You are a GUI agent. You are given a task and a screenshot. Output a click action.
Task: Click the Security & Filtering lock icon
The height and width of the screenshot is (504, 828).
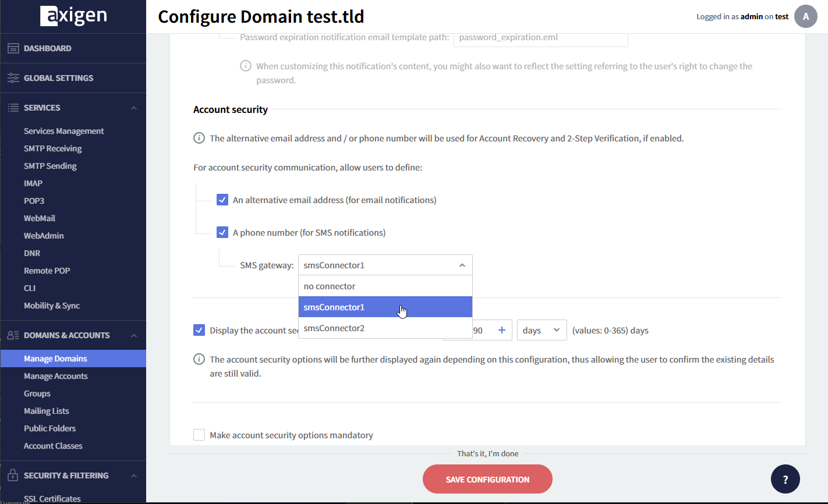point(13,475)
